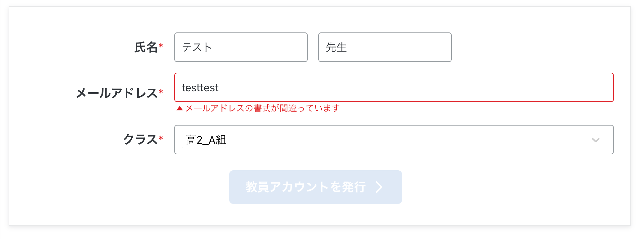Click the red asterisk beside クラス
The height and width of the screenshot is (239, 644).
pyautogui.click(x=161, y=138)
